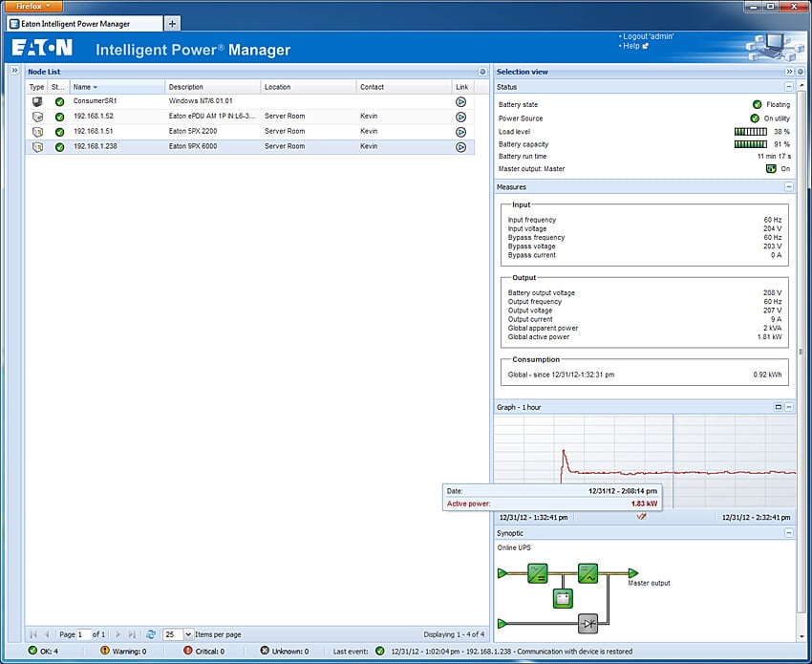
Task: Open the Items per page dropdown
Action: (x=188, y=634)
